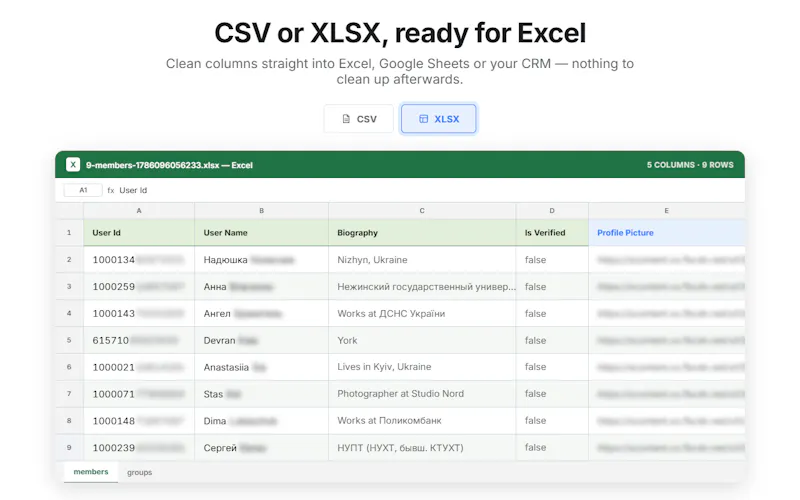Click the Biography header cell
Image resolution: width=800 pixels, height=500 pixels.
[422, 233]
